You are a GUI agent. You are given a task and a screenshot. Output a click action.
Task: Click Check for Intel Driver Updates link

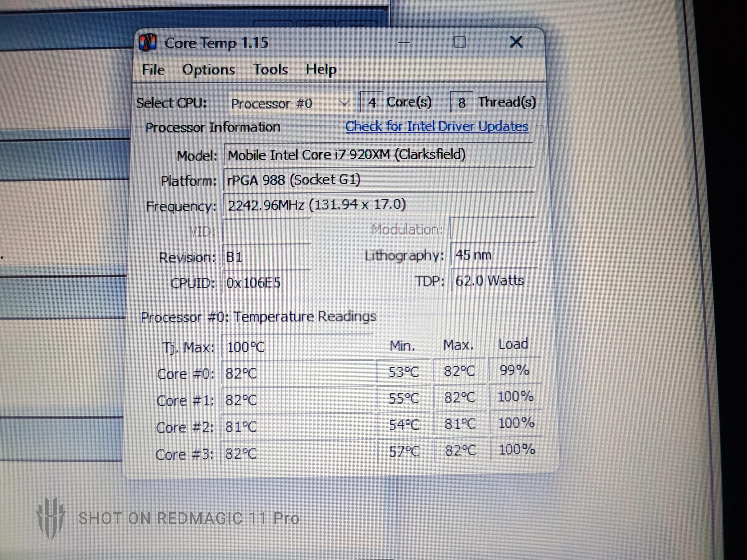click(437, 126)
